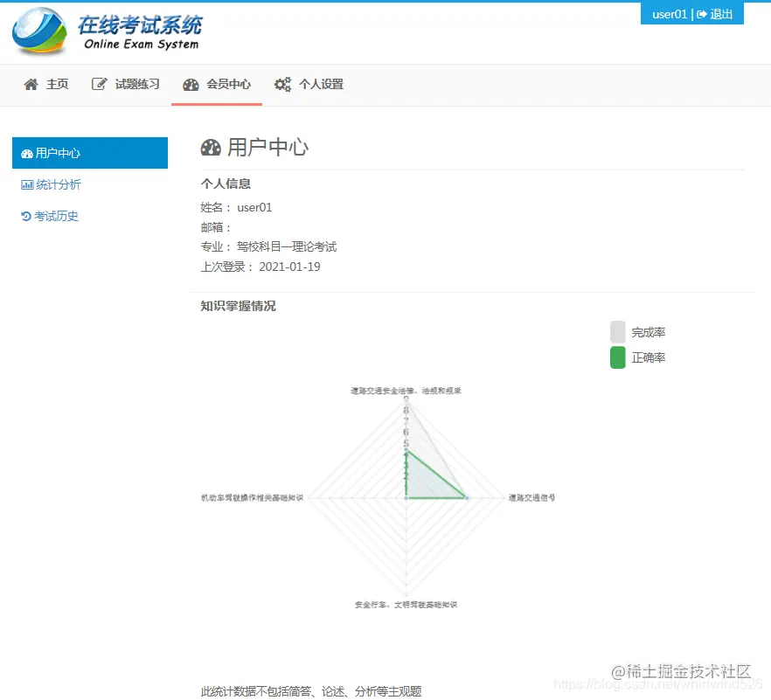Open the 主页 navigation tab
This screenshot has width=771, height=700.
pyautogui.click(x=46, y=85)
